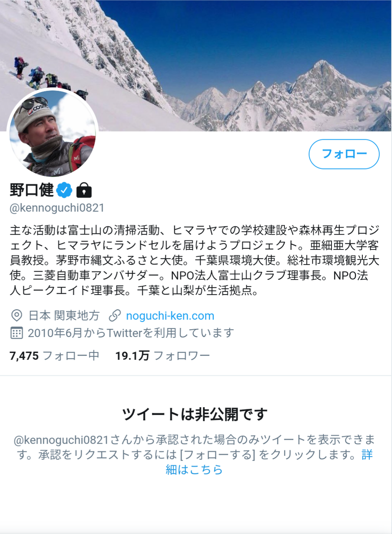Open the 7,475 フォロー中 following list
The height and width of the screenshot is (534, 392).
tap(54, 356)
